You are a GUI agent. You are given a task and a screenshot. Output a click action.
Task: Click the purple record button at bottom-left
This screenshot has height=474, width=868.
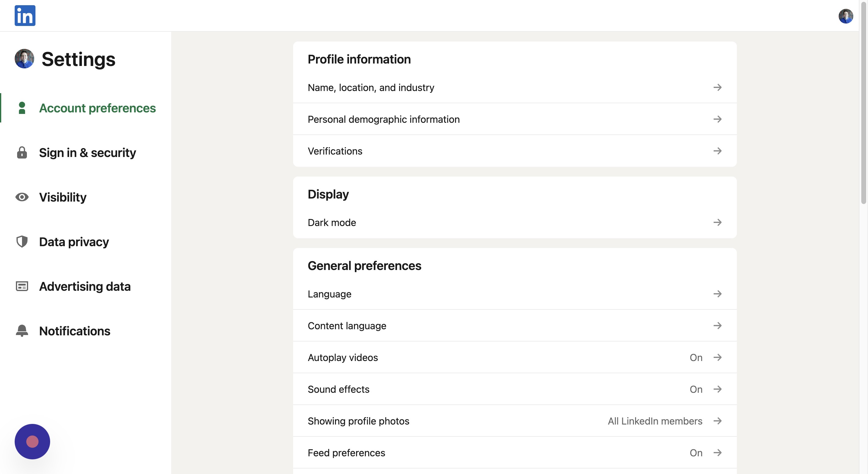click(x=32, y=441)
